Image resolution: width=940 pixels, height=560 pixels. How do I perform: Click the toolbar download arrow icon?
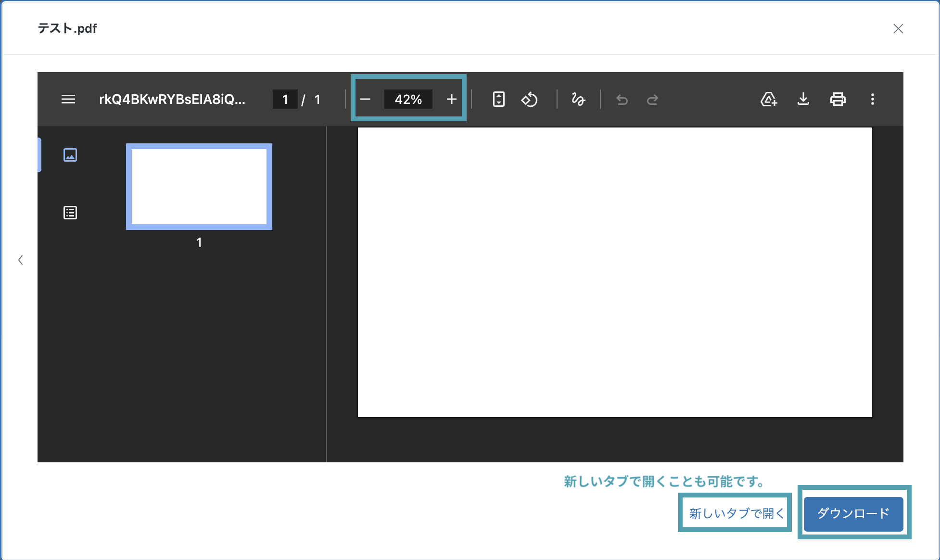tap(803, 99)
